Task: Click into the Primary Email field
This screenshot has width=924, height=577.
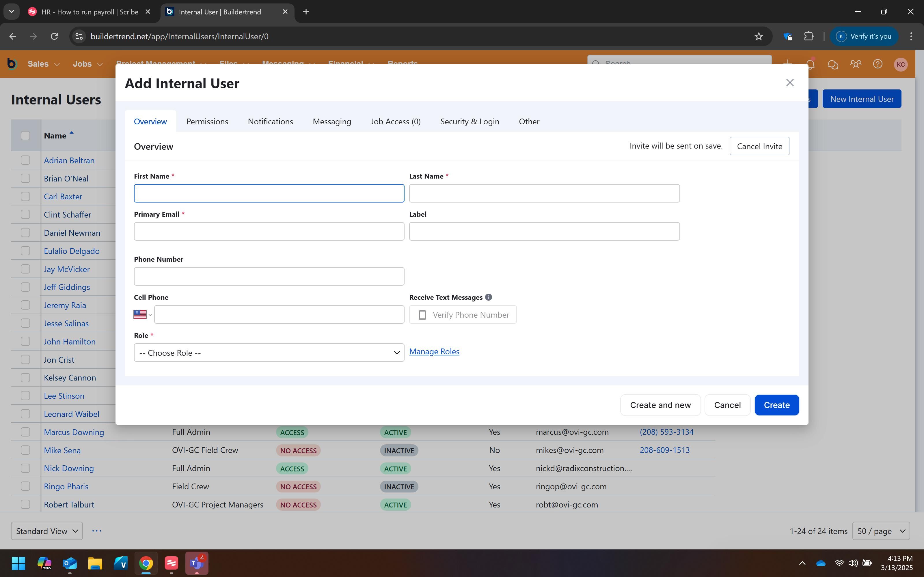Action: 269,231
